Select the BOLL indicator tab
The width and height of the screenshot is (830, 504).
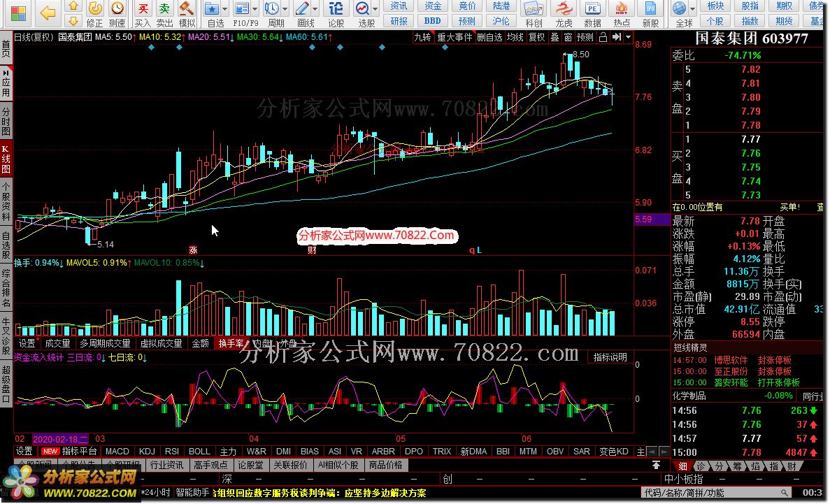pyautogui.click(x=199, y=451)
